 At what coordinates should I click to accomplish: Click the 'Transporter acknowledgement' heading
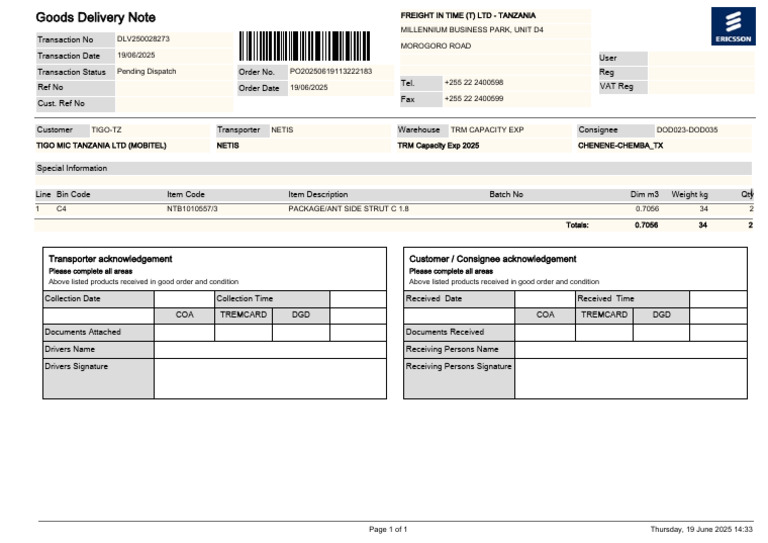tap(110, 259)
